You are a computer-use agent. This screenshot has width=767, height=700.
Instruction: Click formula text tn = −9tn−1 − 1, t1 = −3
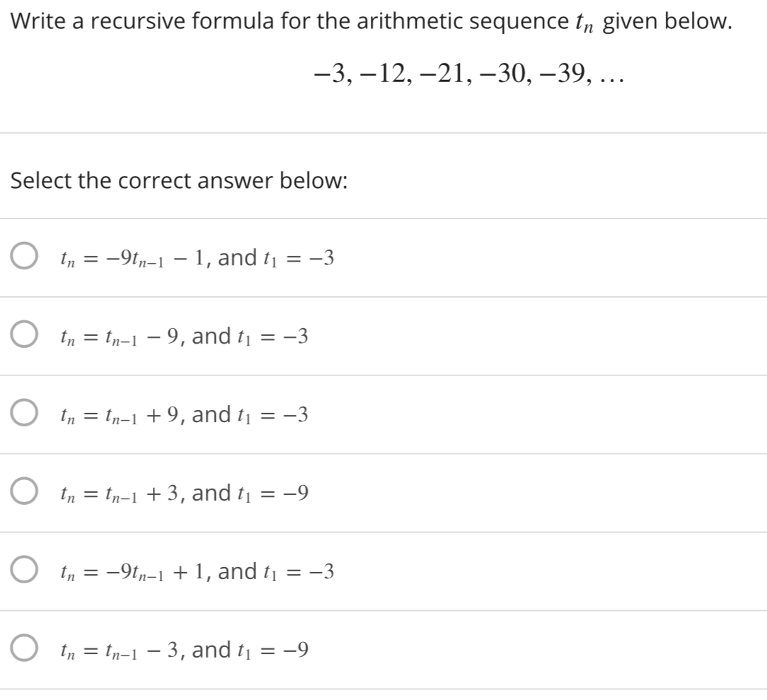pyautogui.click(x=197, y=257)
